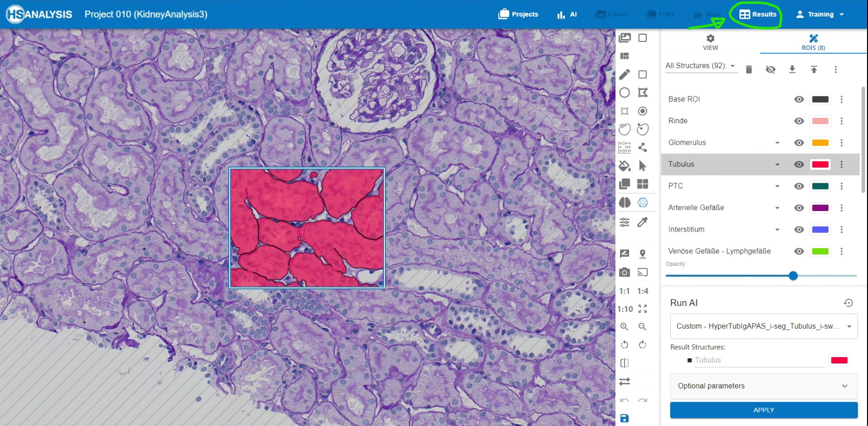This screenshot has width=868, height=426.
Task: Switch to the VIEW tab
Action: (710, 43)
